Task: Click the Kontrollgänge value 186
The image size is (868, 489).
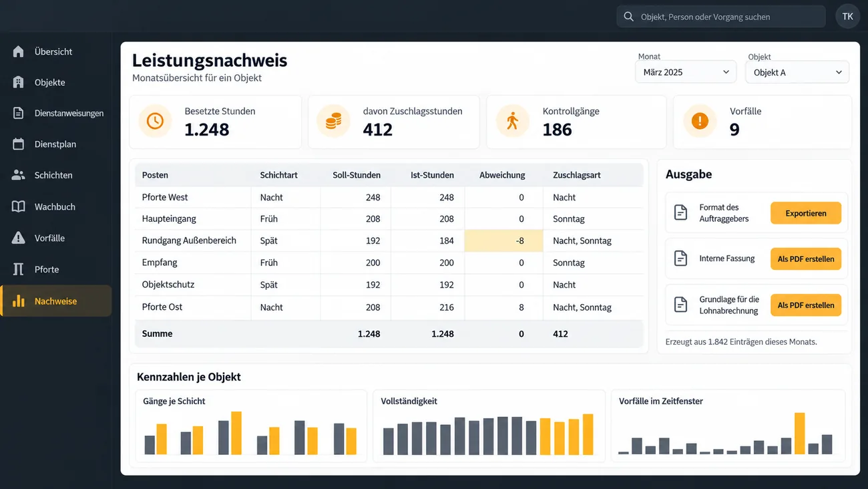Action: [x=558, y=130]
